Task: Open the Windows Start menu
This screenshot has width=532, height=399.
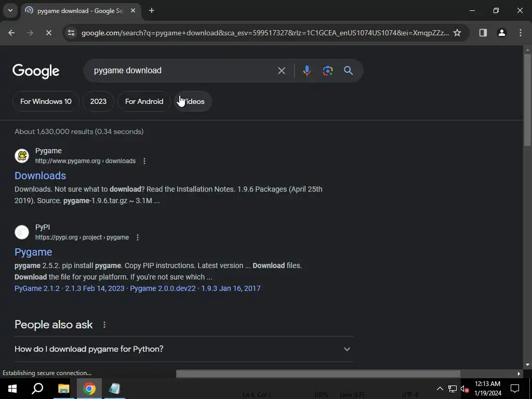Action: [x=12, y=389]
